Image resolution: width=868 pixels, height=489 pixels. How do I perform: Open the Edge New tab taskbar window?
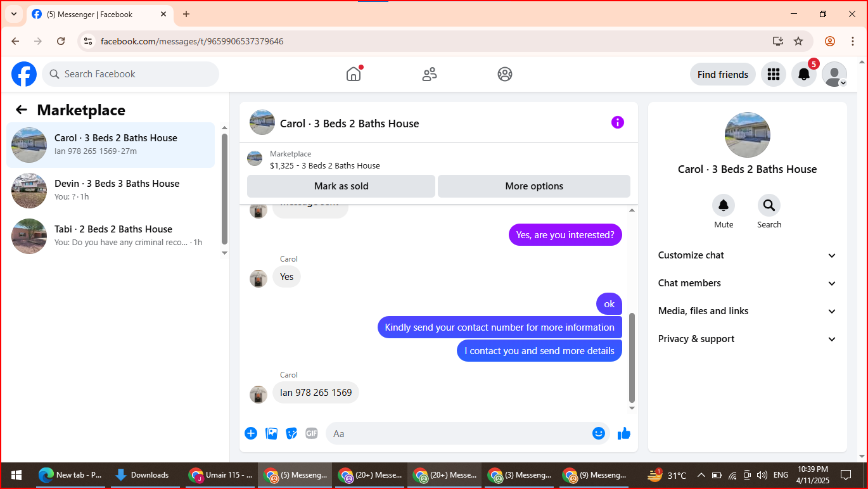[70, 475]
